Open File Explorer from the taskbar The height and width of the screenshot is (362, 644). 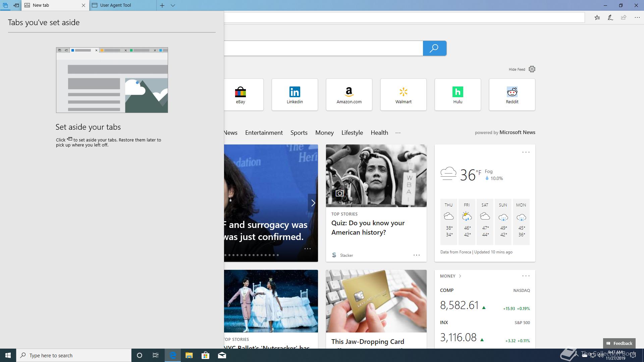(189, 355)
